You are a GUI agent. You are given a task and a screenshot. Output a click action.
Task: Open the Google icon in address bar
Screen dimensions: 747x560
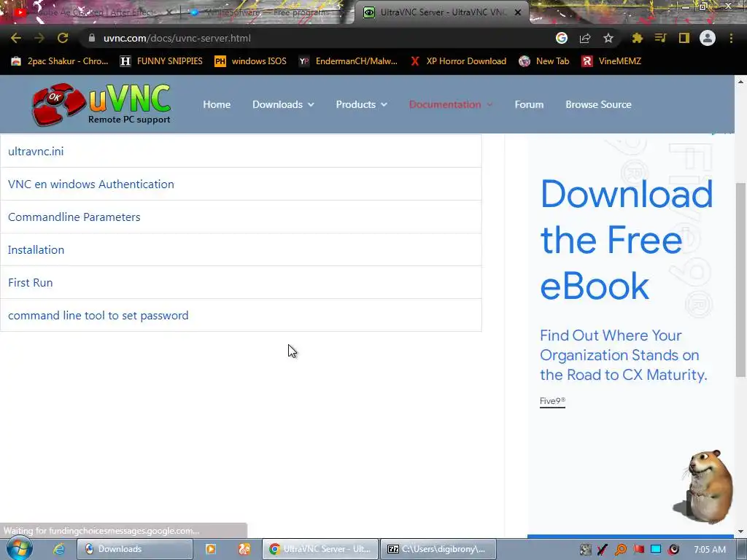pos(562,38)
